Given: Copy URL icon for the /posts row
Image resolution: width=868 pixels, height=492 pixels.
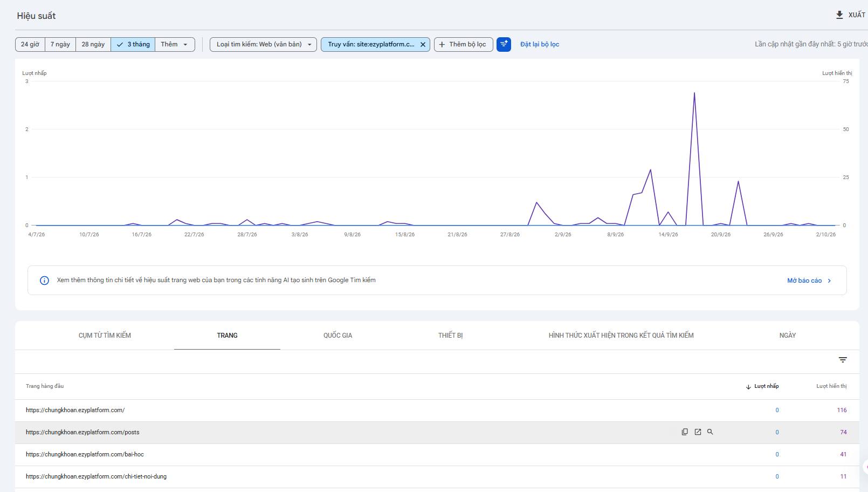Looking at the screenshot, I should pos(685,432).
